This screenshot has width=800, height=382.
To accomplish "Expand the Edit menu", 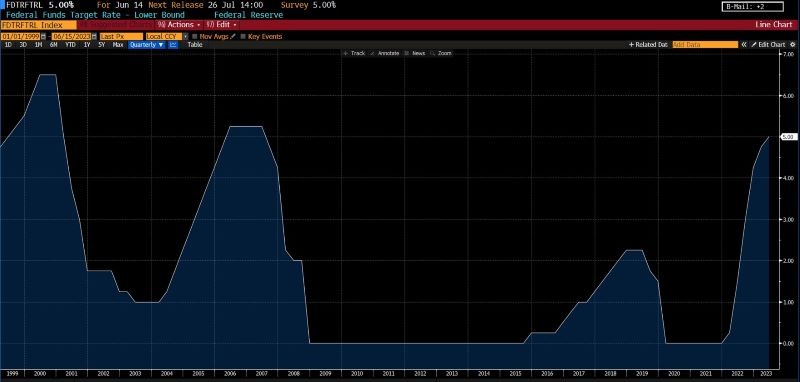I will tap(222, 24).
